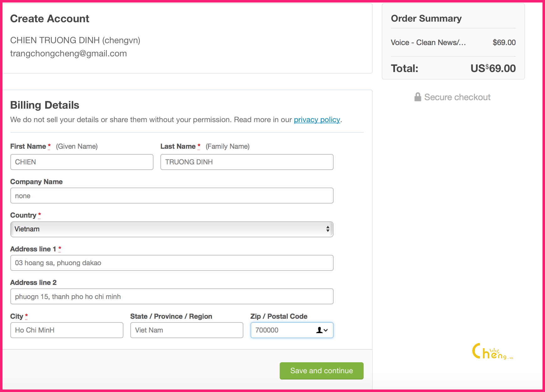Click the contact autofill icon in Zip field
This screenshot has height=392, width=545.
pyautogui.click(x=322, y=330)
